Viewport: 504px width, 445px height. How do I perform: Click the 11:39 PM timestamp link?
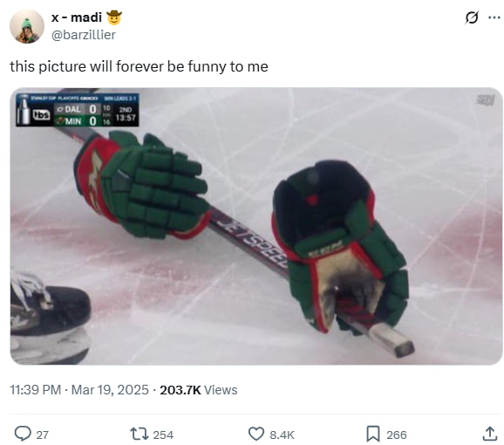pos(36,390)
